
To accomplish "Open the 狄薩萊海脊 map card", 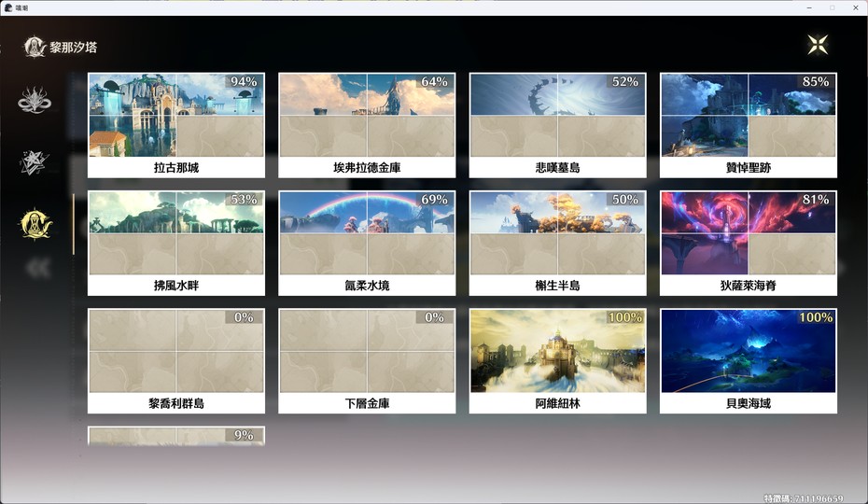I will 749,244.
